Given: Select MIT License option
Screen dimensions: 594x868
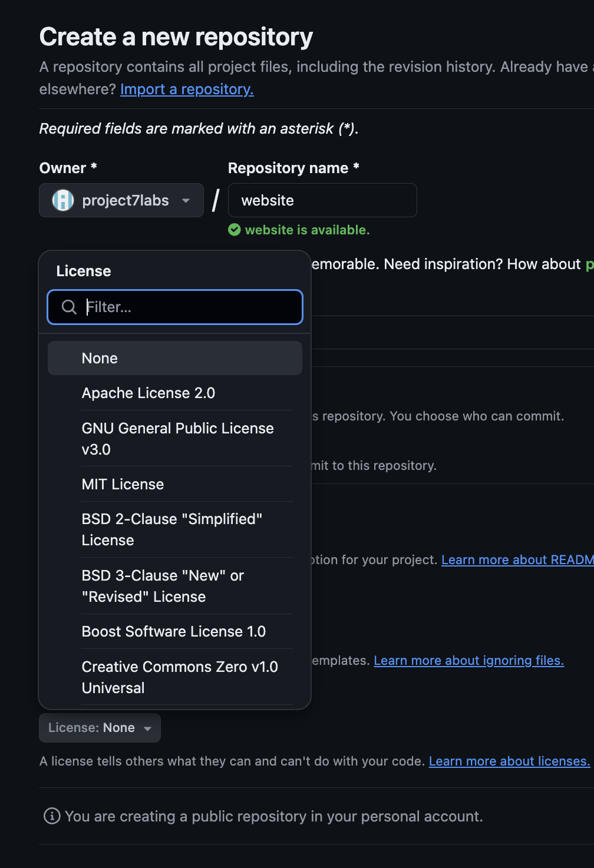Looking at the screenshot, I should (x=175, y=484).
